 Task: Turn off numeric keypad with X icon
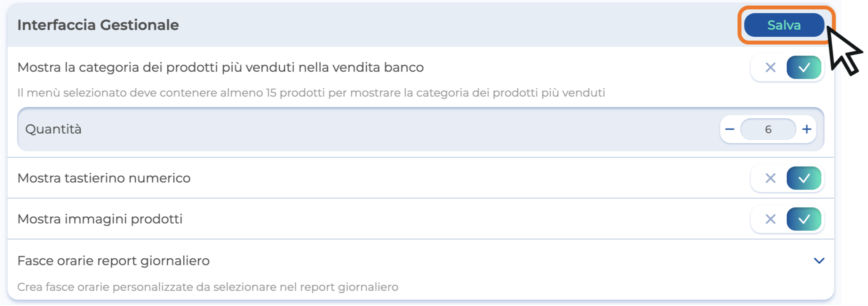pyautogui.click(x=770, y=178)
